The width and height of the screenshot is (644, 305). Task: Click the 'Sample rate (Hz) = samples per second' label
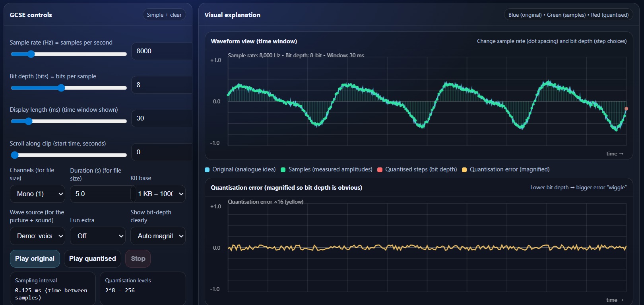coord(61,43)
